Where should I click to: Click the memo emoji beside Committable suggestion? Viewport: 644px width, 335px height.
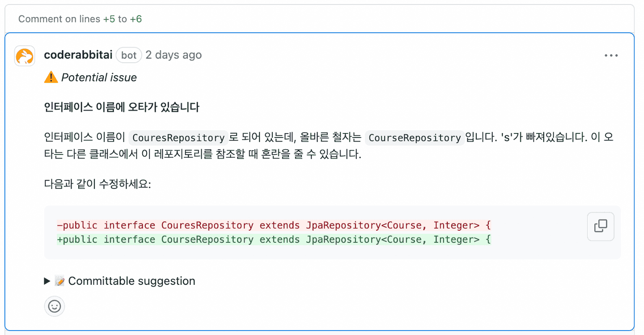click(59, 281)
